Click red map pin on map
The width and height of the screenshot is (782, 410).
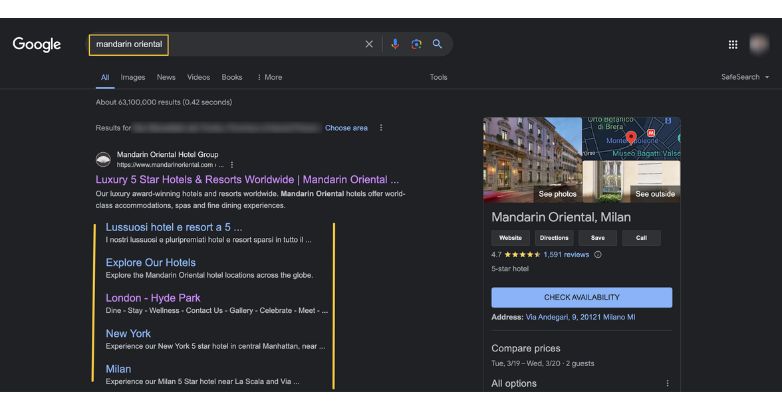(631, 137)
